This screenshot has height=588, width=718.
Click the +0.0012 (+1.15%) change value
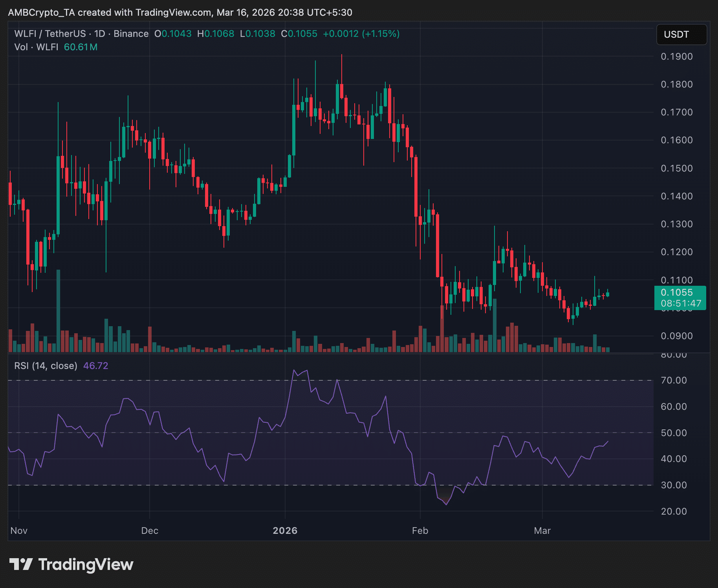coord(361,34)
